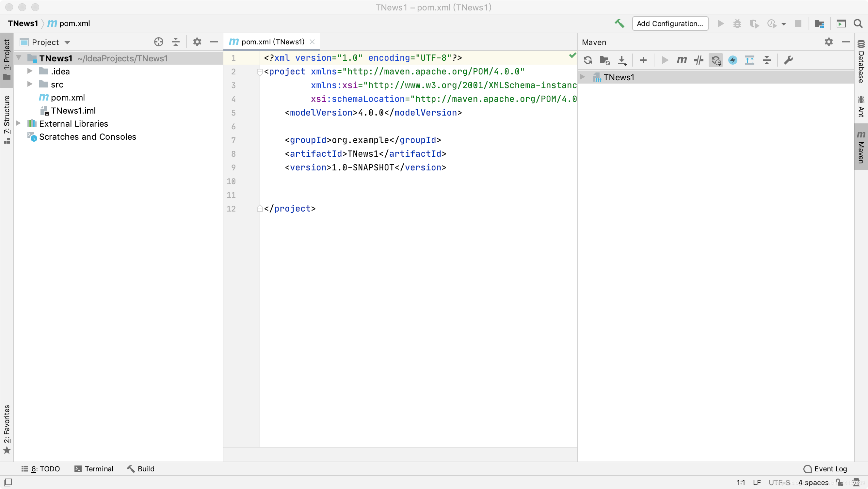The width and height of the screenshot is (868, 489).
Task: Generate Sources and Update Folders icon
Action: point(605,60)
